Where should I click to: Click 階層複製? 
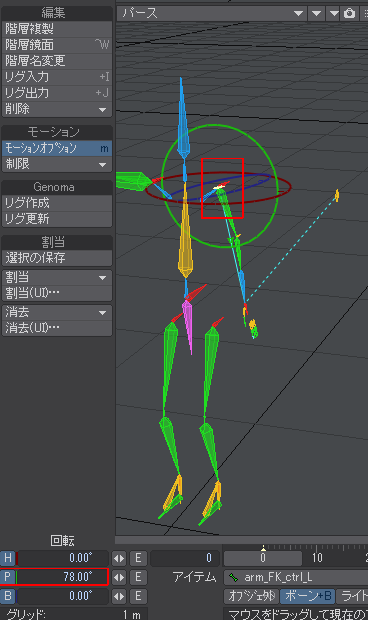[57, 29]
